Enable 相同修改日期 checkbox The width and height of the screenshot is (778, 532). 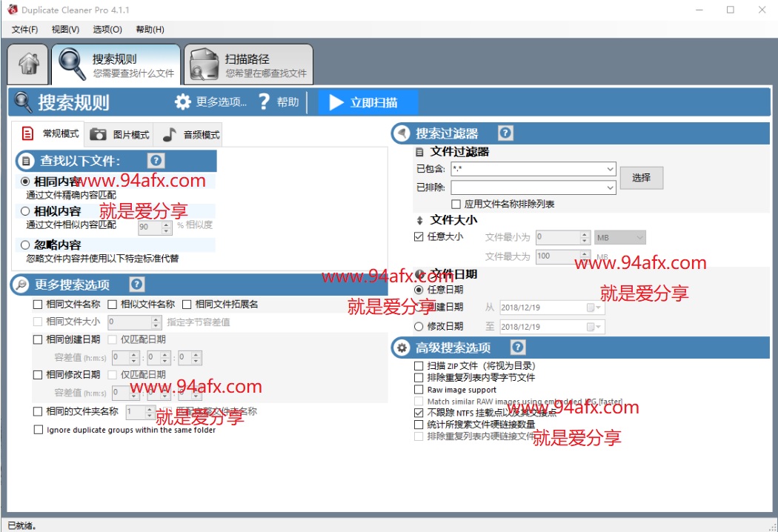38,375
